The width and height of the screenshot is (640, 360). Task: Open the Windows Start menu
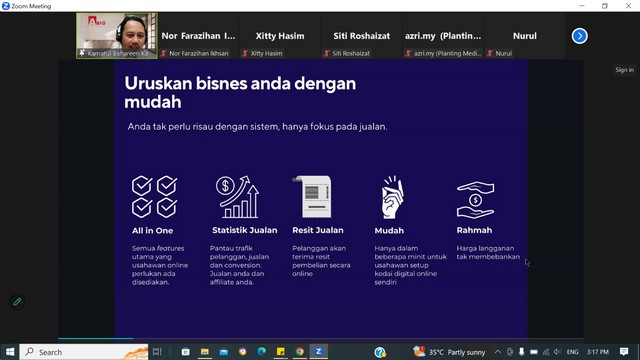[10, 352]
